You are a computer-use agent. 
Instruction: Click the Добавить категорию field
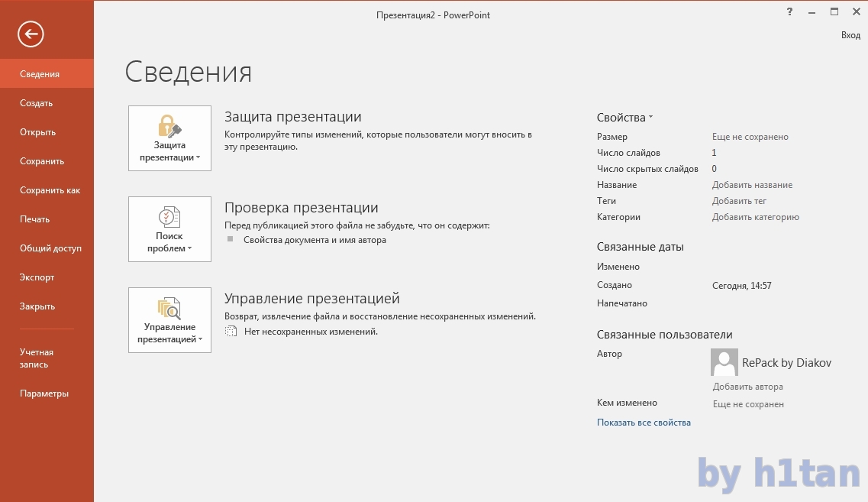(756, 217)
